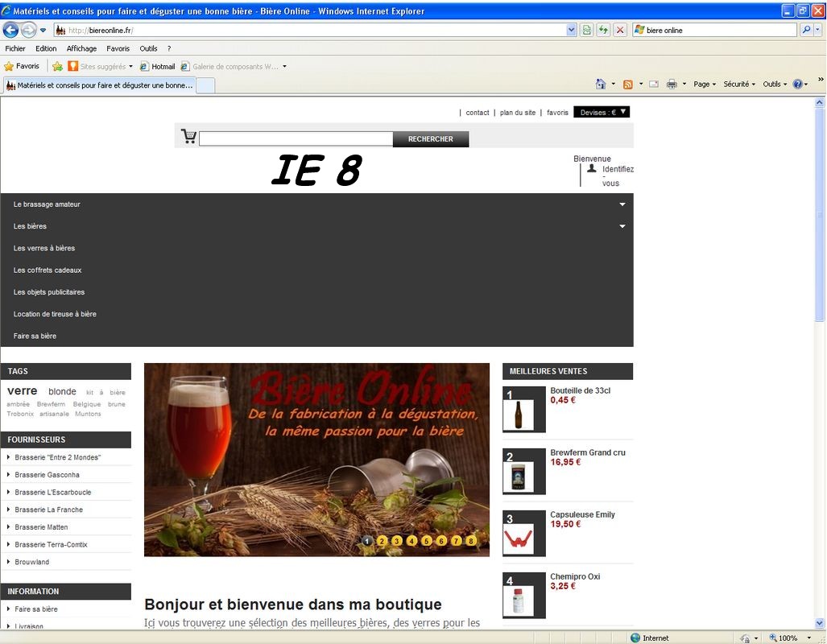Image resolution: width=827 pixels, height=644 pixels.
Task: Click the site search input field
Action: 296,138
